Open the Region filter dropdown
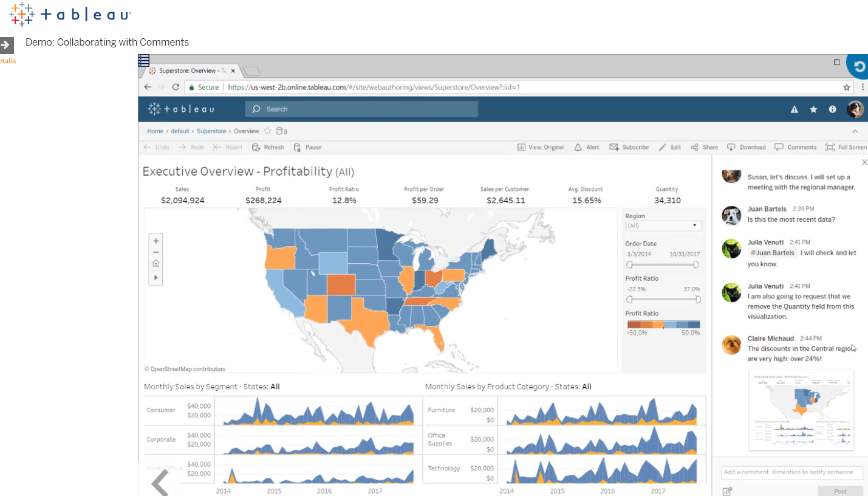The image size is (868, 496). click(663, 226)
